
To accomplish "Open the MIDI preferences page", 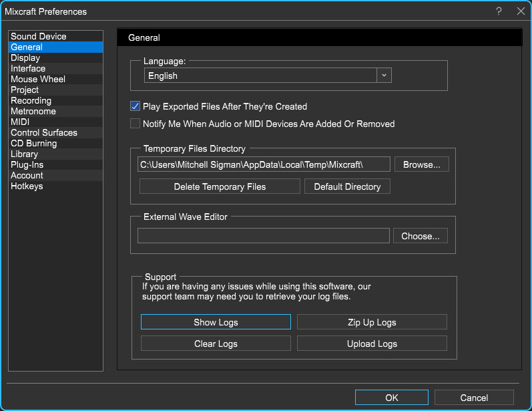I will pos(55,122).
